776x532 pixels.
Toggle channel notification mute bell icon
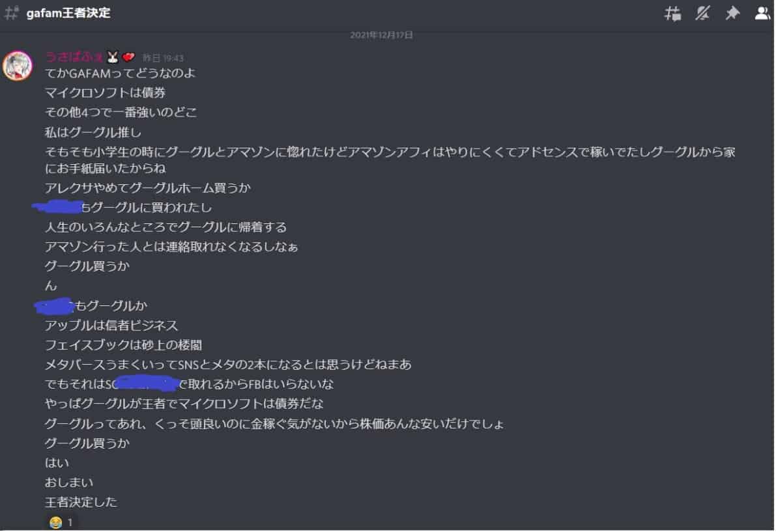(702, 14)
